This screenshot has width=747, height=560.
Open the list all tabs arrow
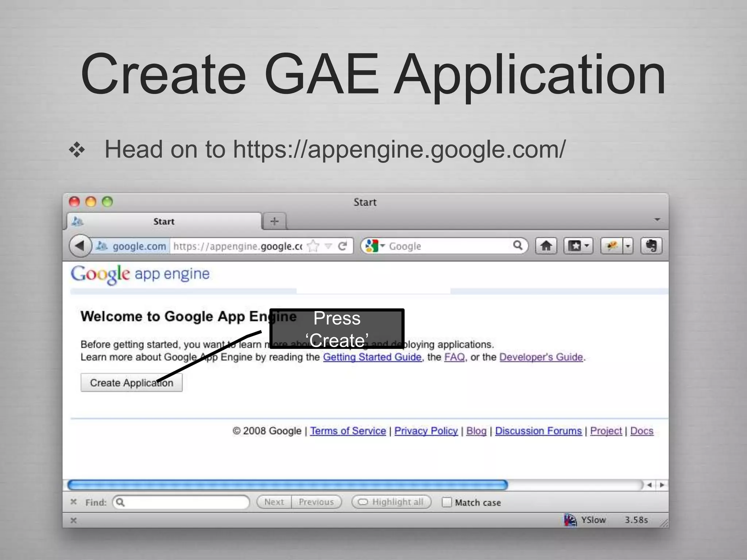tap(657, 219)
